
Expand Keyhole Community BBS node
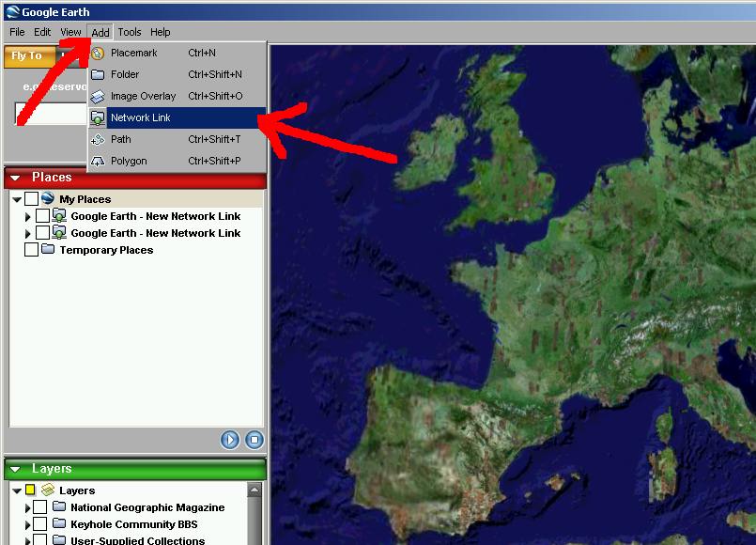[x=28, y=524]
